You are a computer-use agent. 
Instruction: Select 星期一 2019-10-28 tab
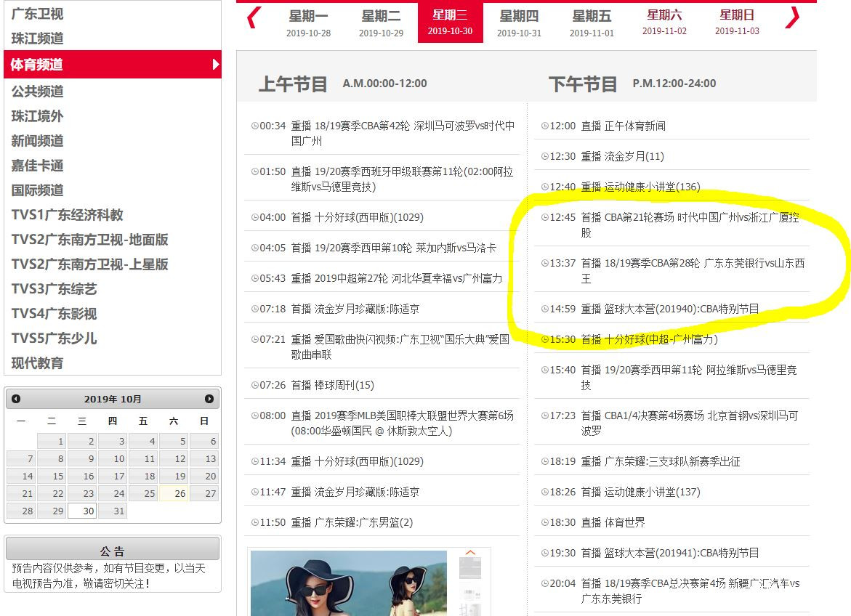(308, 23)
